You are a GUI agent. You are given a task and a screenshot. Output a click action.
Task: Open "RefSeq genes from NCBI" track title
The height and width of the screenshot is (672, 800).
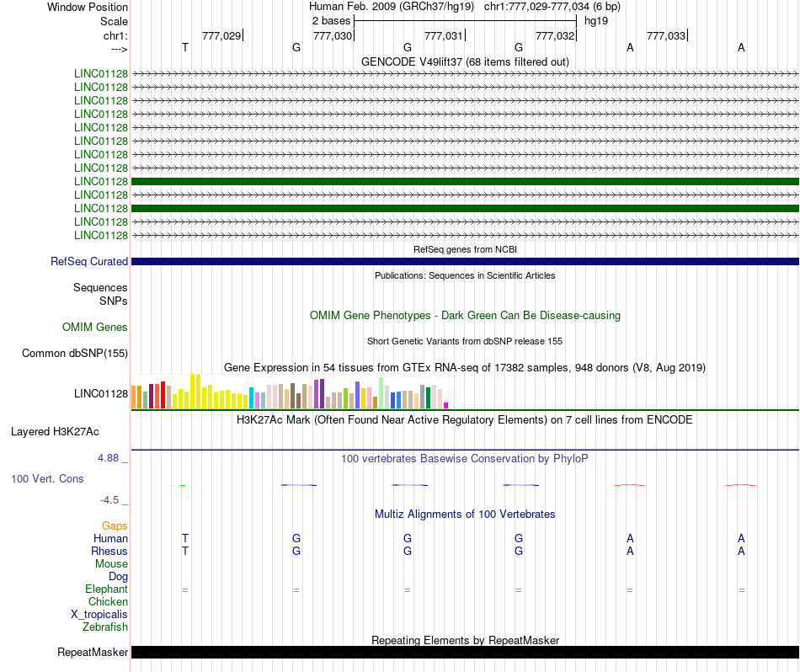coord(465,249)
